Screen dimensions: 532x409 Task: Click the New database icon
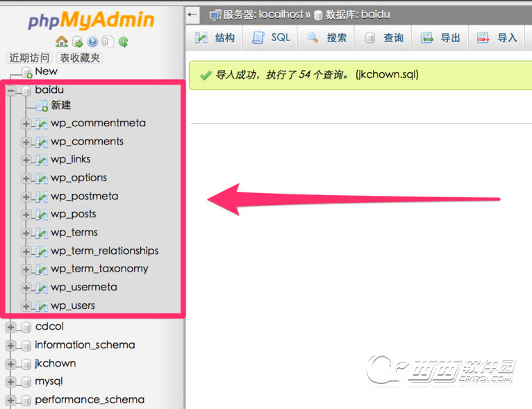pos(27,72)
